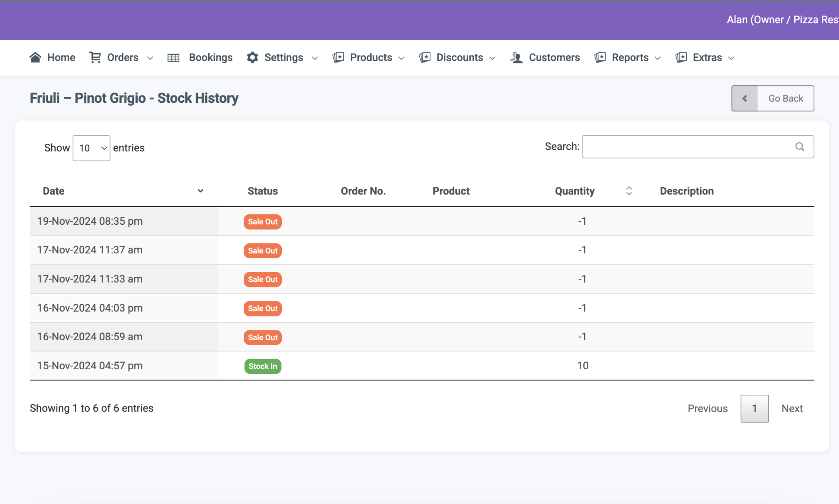The width and height of the screenshot is (839, 504).
Task: Click the Bookings table icon
Action: tap(173, 58)
